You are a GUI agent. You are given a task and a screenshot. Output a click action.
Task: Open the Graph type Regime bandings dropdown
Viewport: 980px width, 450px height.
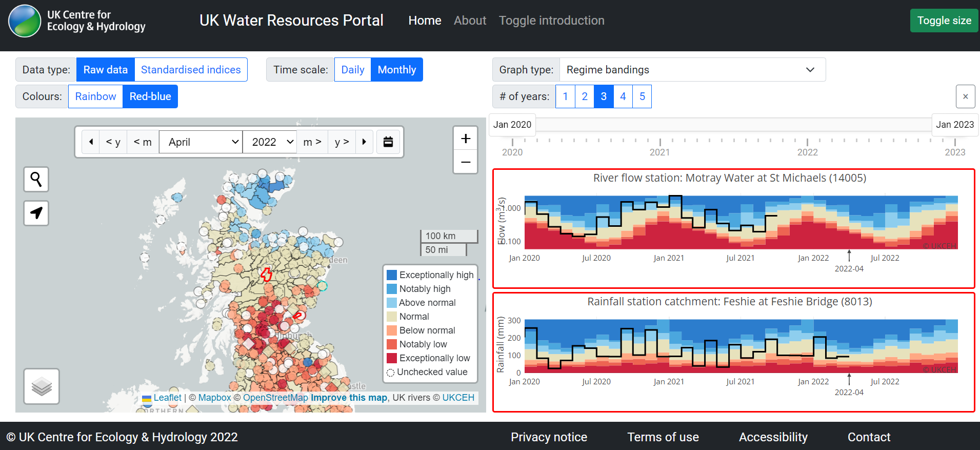pos(692,70)
